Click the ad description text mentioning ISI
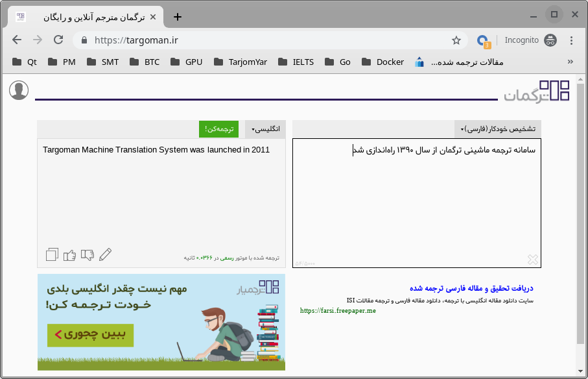 click(440, 300)
